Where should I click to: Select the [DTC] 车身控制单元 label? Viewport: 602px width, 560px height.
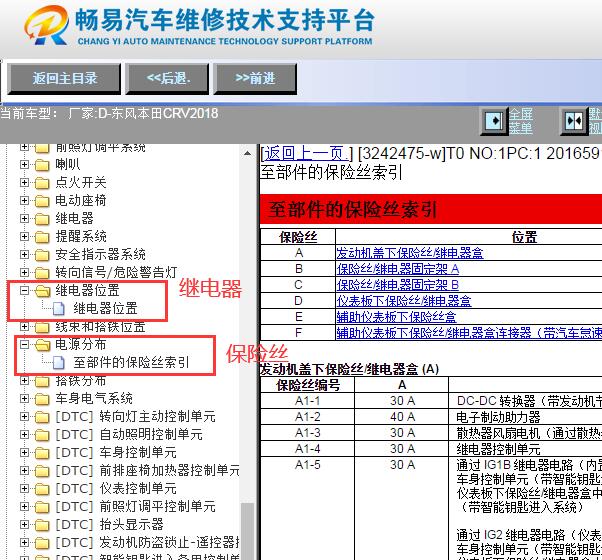(116, 453)
